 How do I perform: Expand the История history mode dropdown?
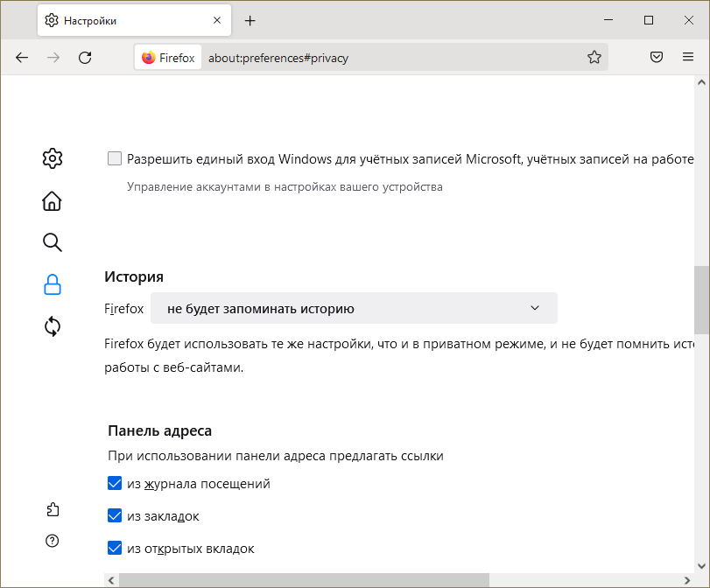(x=354, y=309)
